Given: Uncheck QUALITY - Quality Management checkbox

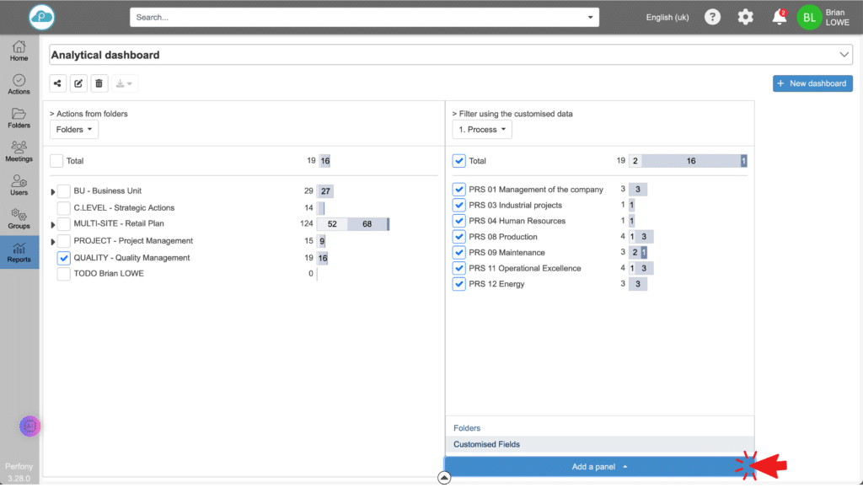Looking at the screenshot, I should pos(63,258).
